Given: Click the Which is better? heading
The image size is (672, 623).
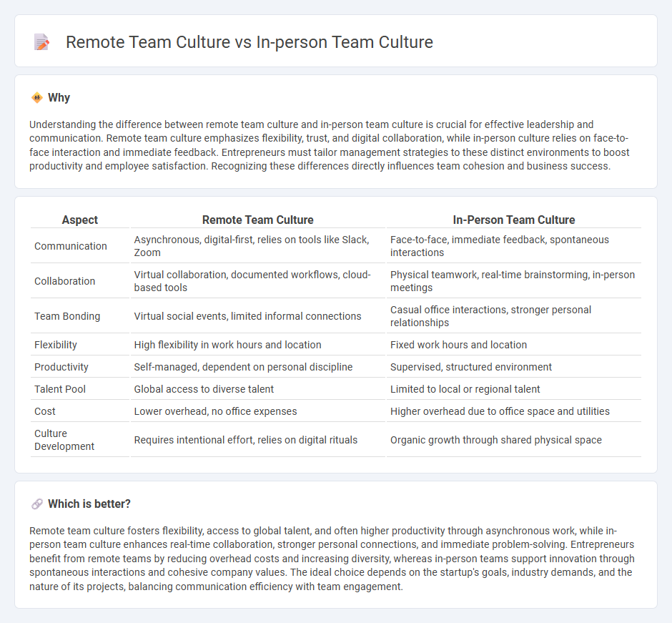Looking at the screenshot, I should coord(89,504).
